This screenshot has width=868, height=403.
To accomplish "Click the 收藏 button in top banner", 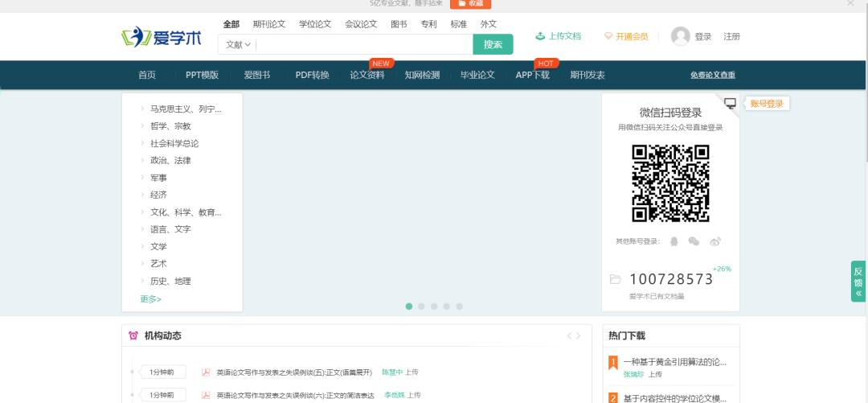I will pos(470,3).
